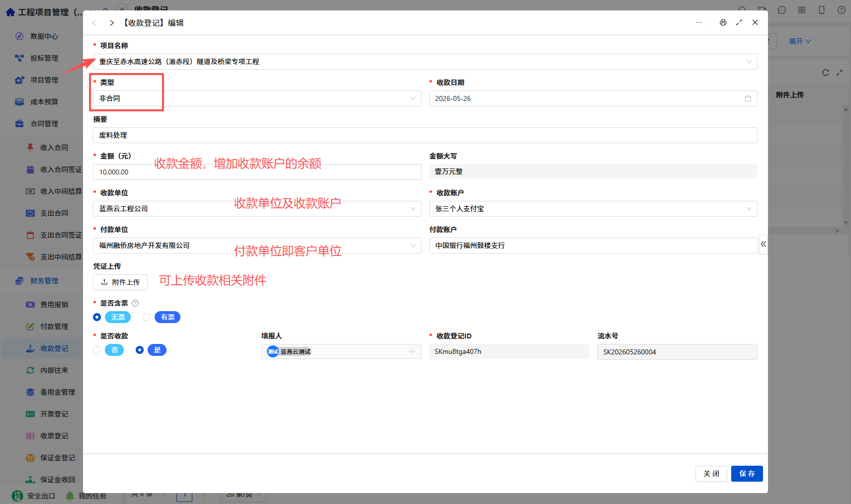Click 关闭 button

click(711, 474)
